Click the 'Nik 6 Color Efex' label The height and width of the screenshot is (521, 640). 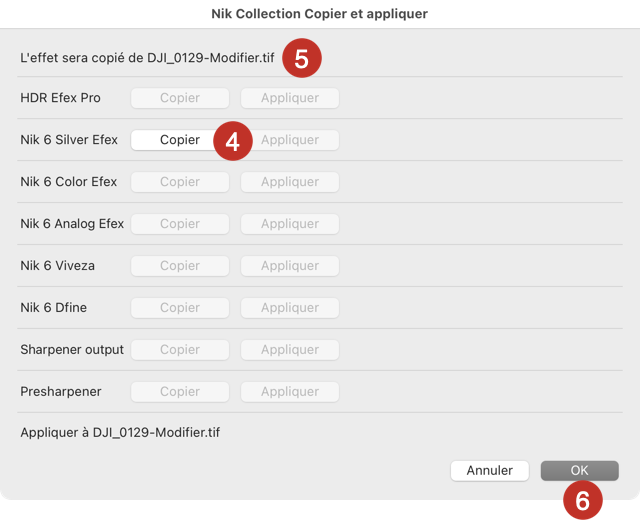69,182
